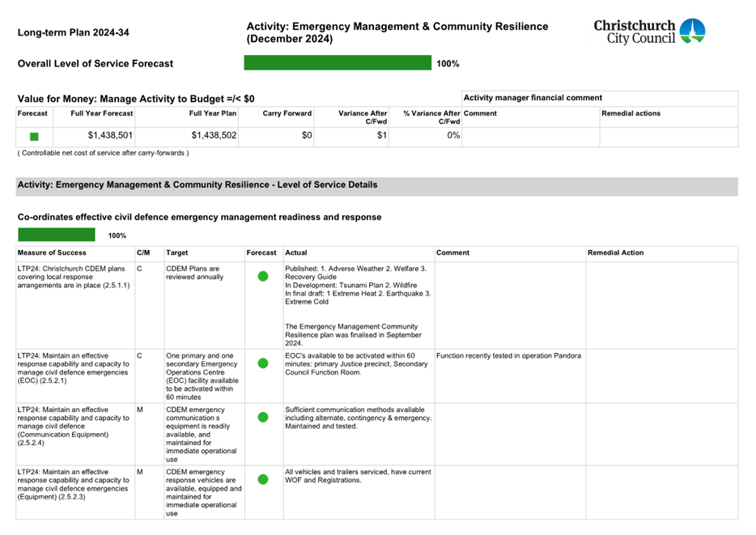Click the Christchurch City Council logo
The height and width of the screenshot is (535, 756).
click(x=649, y=32)
